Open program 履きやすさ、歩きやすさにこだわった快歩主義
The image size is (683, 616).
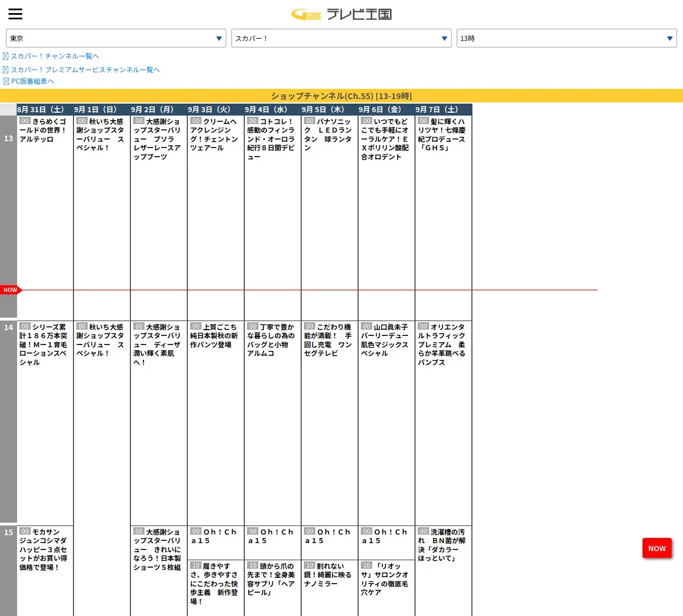pos(216,588)
